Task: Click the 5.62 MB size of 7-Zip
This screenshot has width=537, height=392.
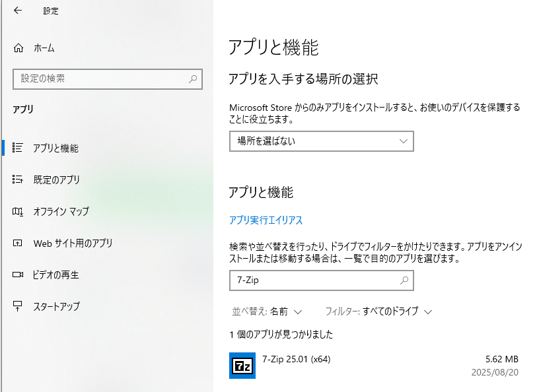Action: 501,359
